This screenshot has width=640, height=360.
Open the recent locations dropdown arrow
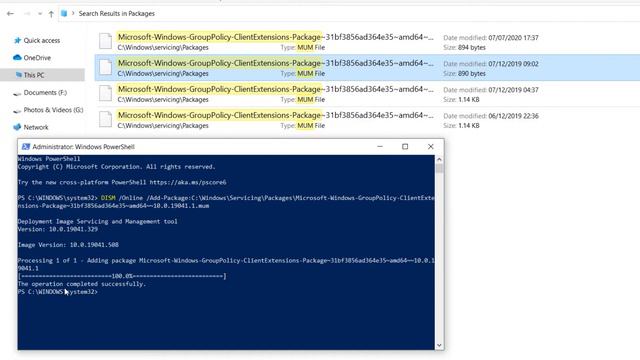tap(40, 14)
